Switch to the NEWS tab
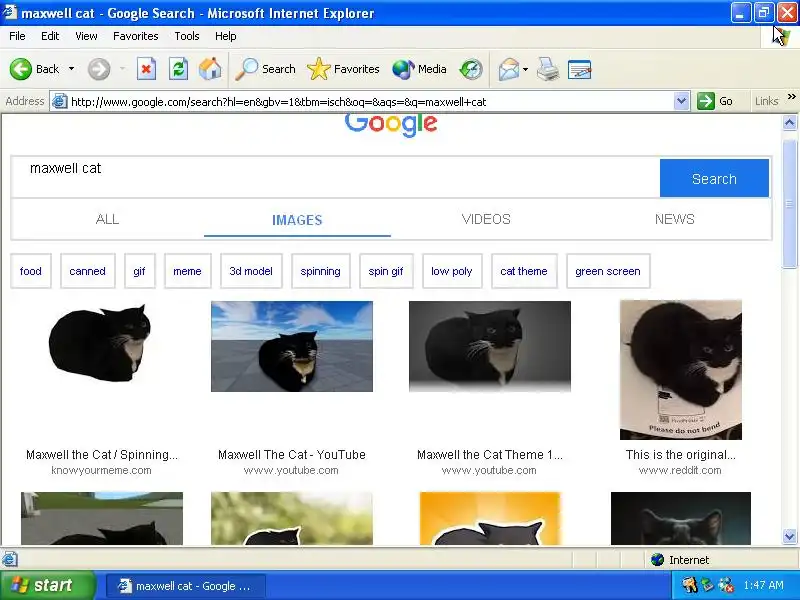The width and height of the screenshot is (800, 600). [674, 219]
